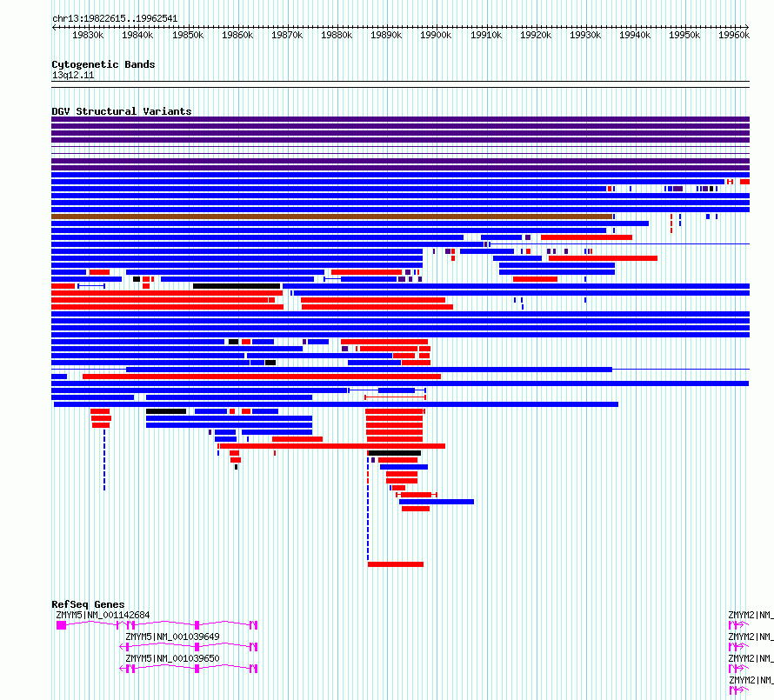Viewport: 774px width, 700px height.
Task: Select the lowest isolated red variant bar
Action: click(396, 564)
